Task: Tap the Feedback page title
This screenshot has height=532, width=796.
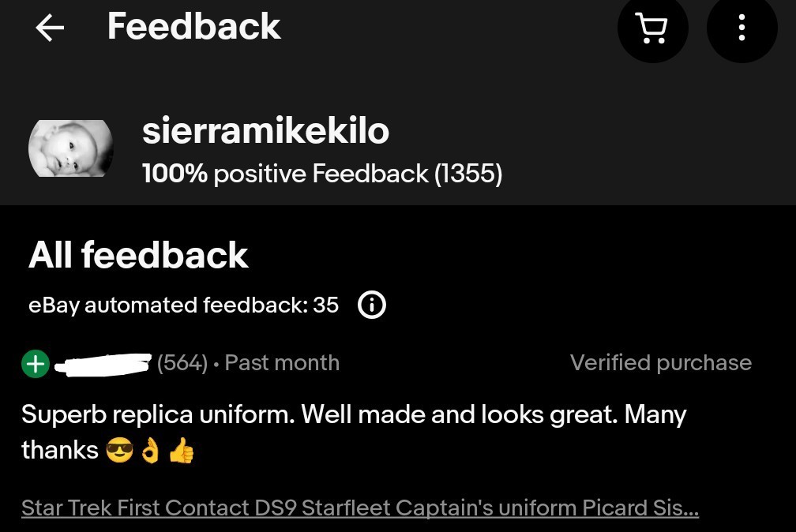Action: point(193,26)
